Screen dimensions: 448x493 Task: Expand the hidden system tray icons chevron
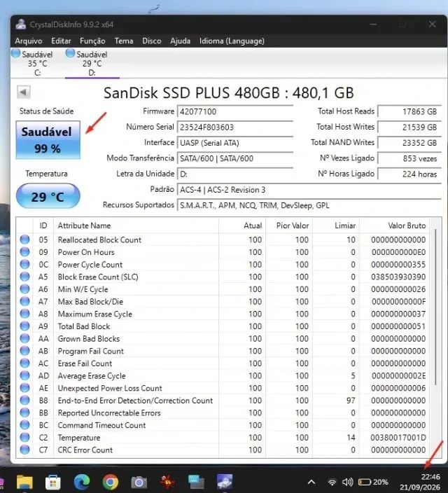click(x=311, y=482)
